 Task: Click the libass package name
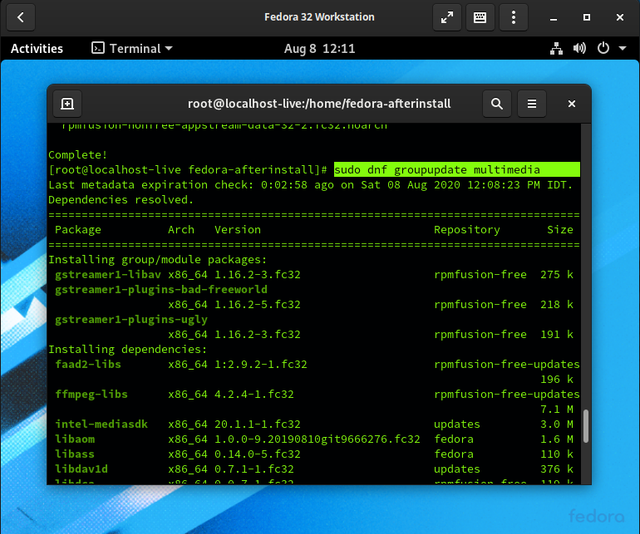click(x=75, y=454)
